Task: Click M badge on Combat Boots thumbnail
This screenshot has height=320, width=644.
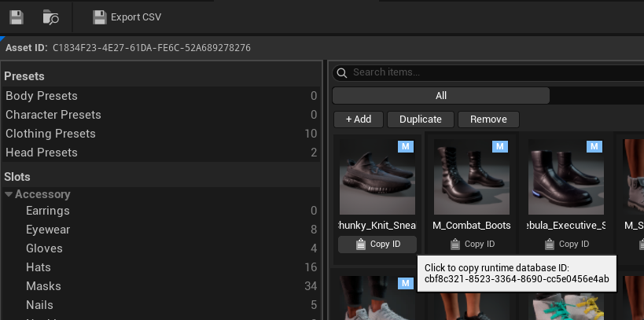Action: (x=500, y=147)
